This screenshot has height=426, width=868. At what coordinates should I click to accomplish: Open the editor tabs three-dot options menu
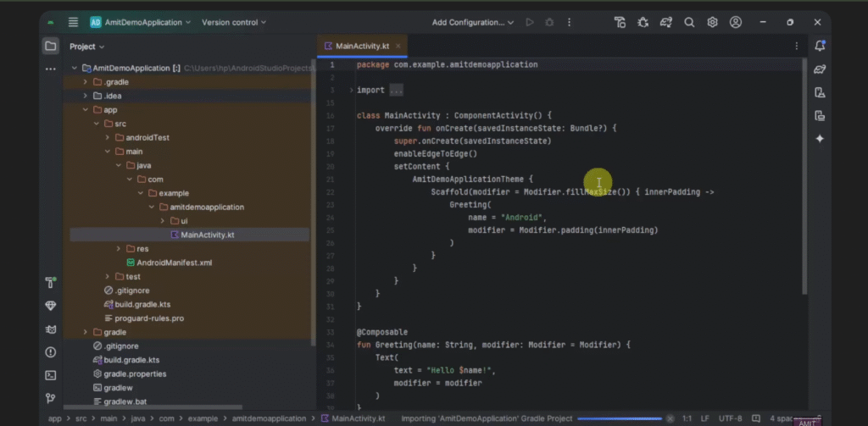pyautogui.click(x=797, y=47)
